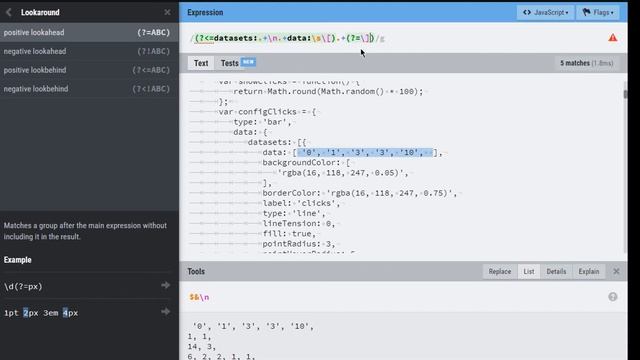The image size is (640, 360).
Task: Select negative lookbehind reference item
Action: [x=89, y=89]
